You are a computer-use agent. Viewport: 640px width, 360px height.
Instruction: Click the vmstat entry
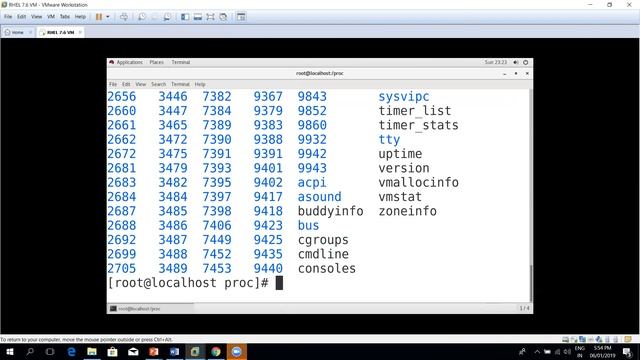400,197
